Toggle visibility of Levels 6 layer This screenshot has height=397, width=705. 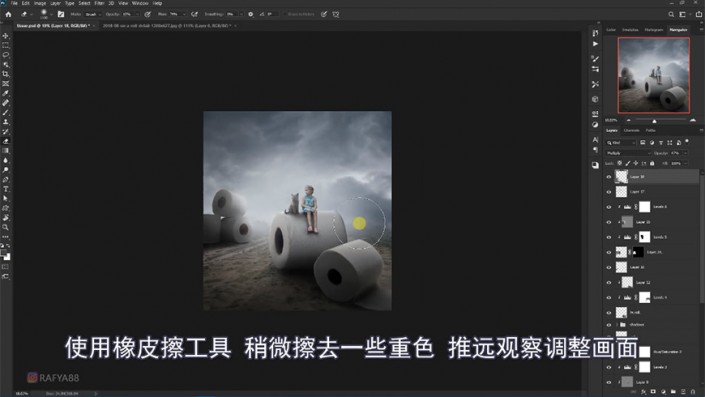609,207
